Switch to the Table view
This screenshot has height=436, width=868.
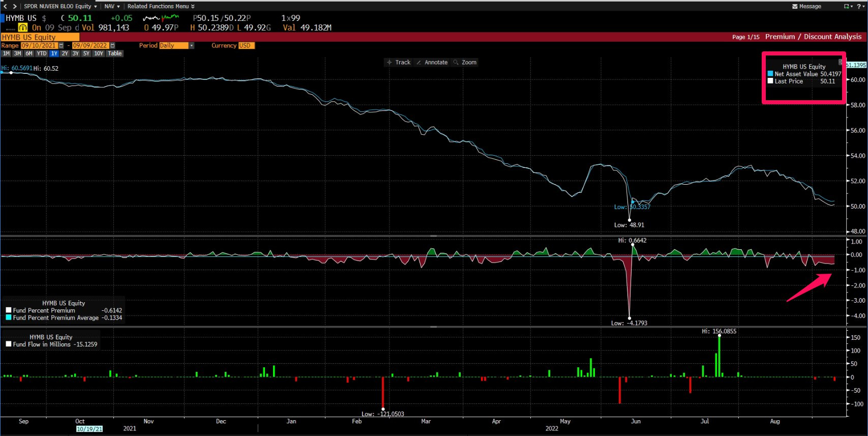114,53
